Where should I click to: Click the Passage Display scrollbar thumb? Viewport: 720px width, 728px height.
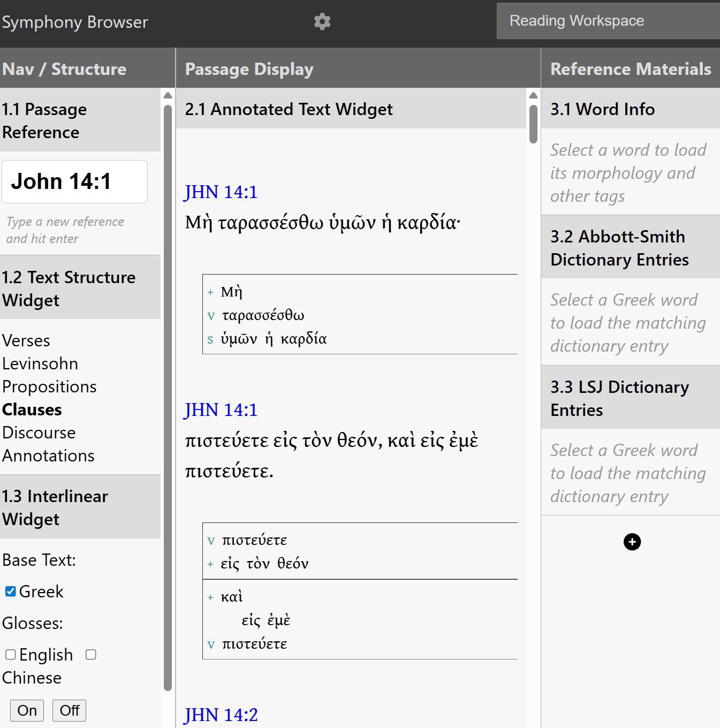pos(533,124)
